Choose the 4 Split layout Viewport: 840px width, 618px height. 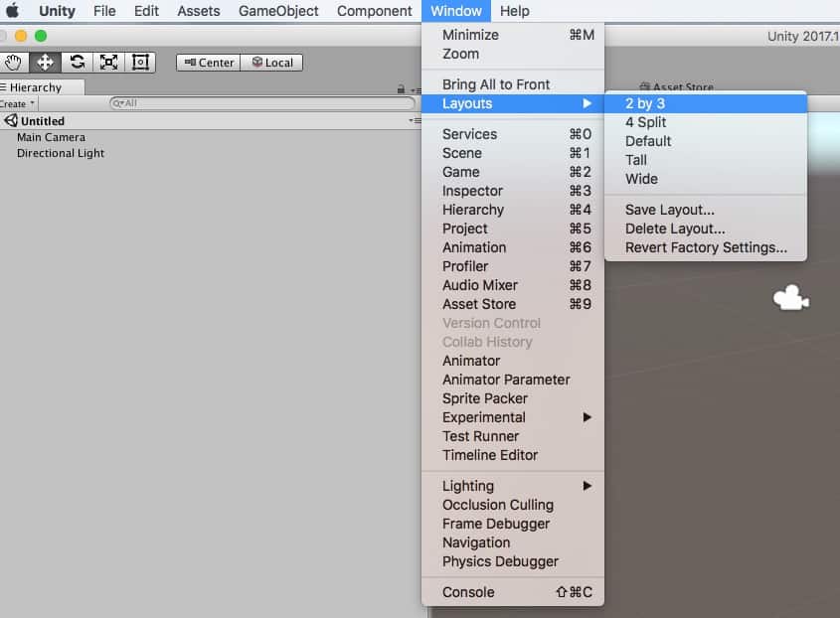pos(706,122)
